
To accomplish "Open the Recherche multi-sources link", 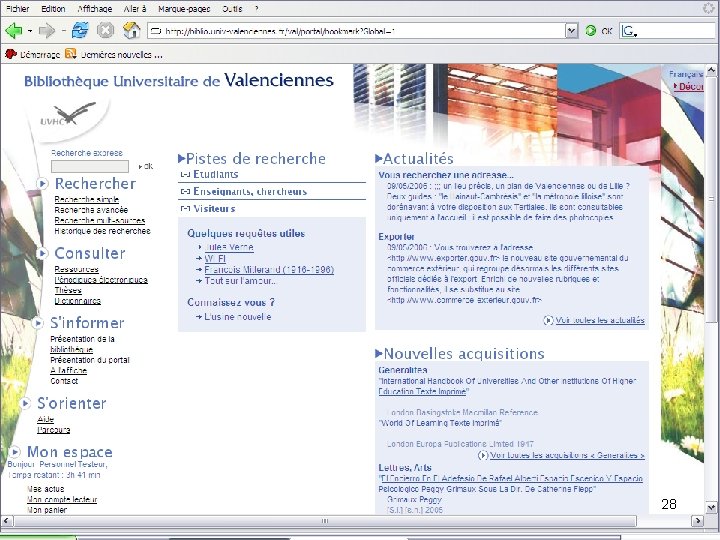I will (100, 220).
